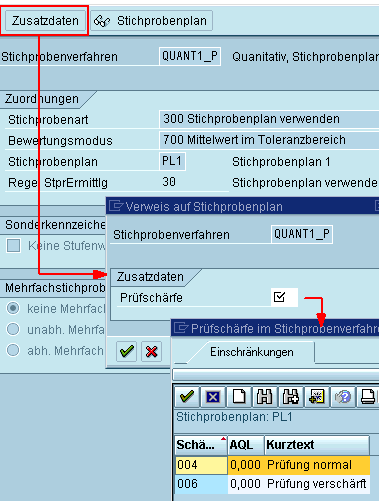379x501 pixels.
Task: Cancel with the blue X toolbar icon
Action: pyautogui.click(x=213, y=397)
